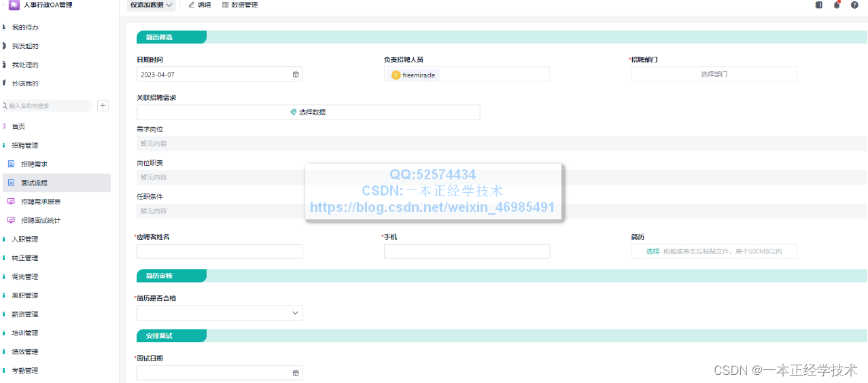Screen dimensions: 868x383
Task: Open the notification bell
Action: click(x=837, y=5)
